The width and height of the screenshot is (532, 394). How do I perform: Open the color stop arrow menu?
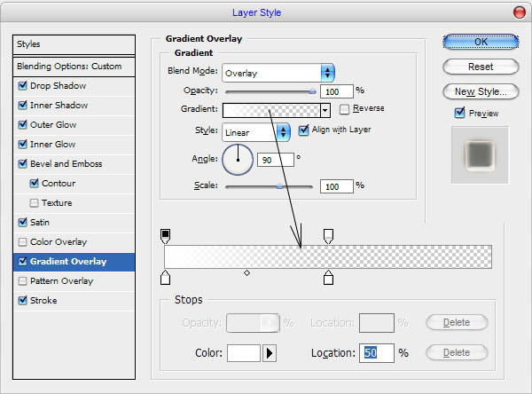coord(270,353)
